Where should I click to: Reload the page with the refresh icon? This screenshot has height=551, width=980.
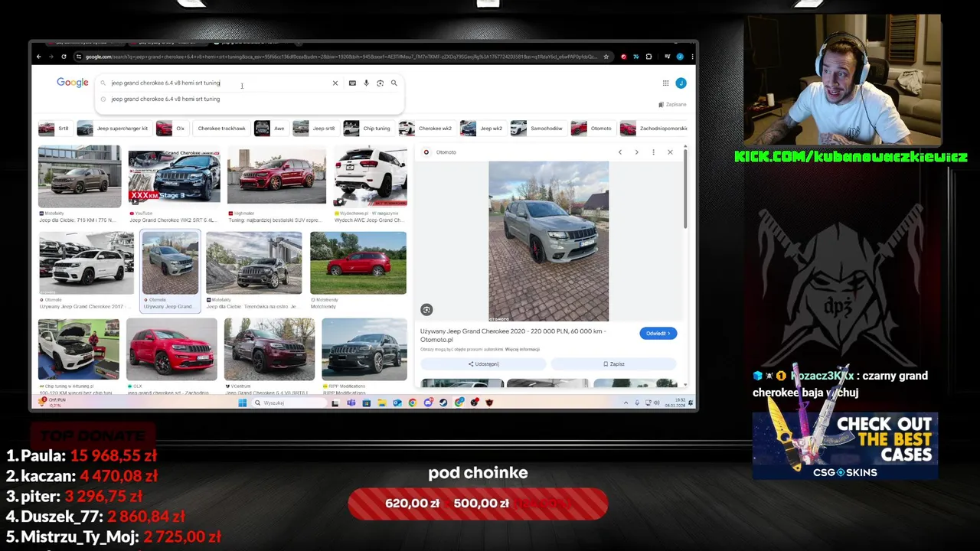(64, 57)
